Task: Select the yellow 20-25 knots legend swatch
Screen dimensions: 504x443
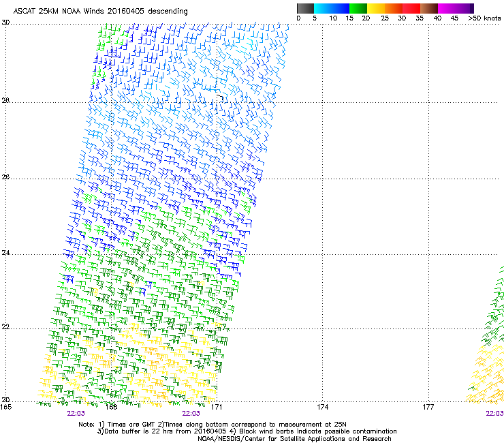Action: coord(376,8)
